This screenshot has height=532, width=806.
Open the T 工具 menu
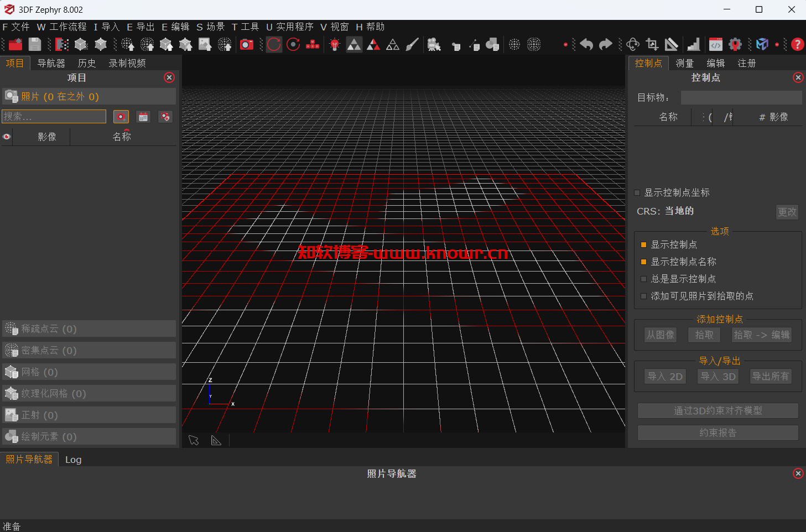click(x=245, y=27)
